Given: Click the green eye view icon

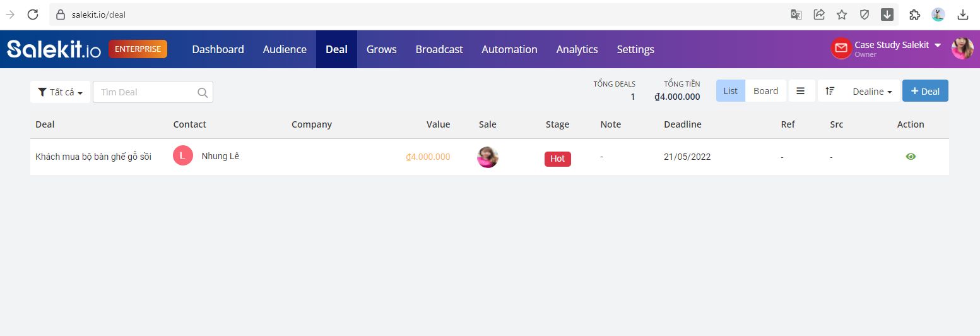Looking at the screenshot, I should click(x=911, y=157).
